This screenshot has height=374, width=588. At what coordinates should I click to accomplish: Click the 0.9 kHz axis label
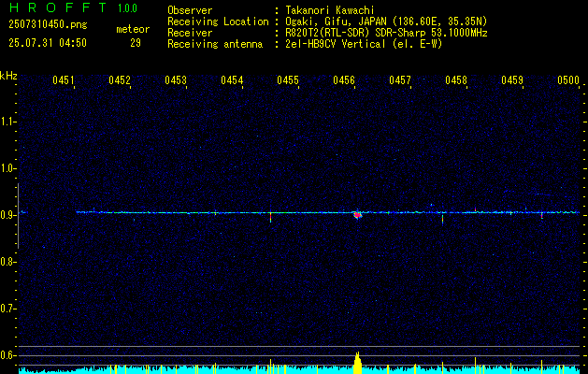tap(7, 215)
